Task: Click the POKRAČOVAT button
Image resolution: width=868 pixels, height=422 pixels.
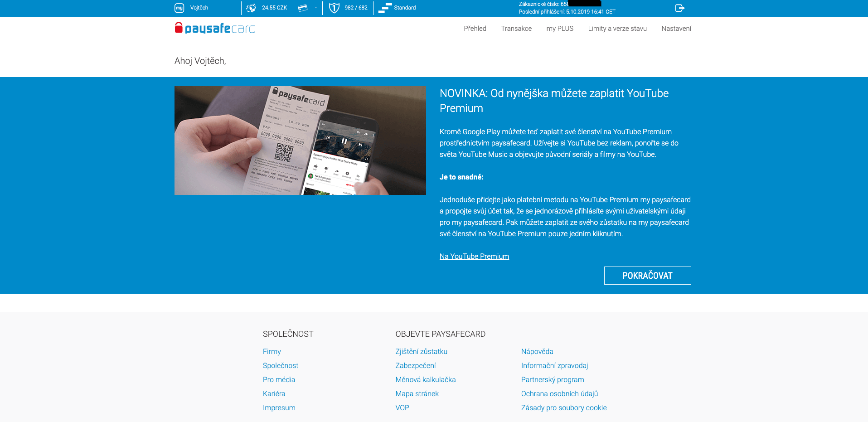Action: point(647,276)
